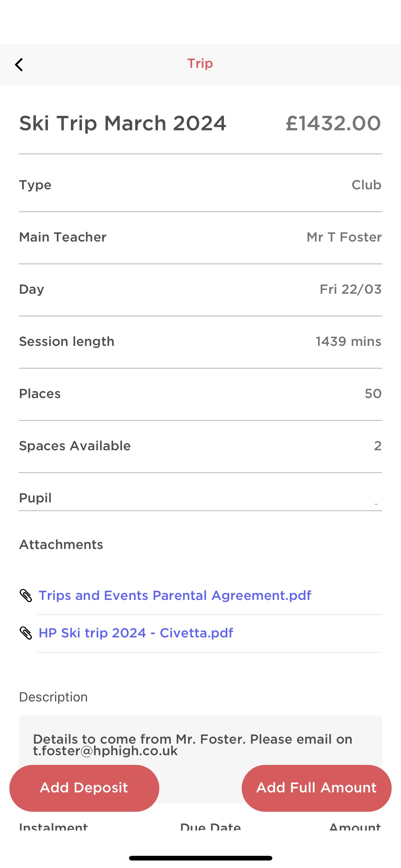401x868 pixels.
Task: Tap the Attachments section heading
Action: (x=61, y=545)
